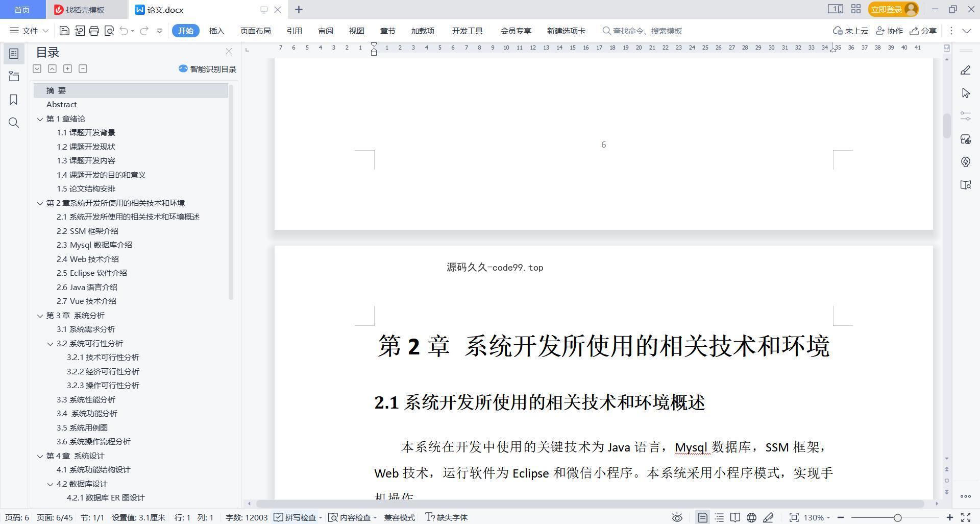
Task: Open the search icon in left sidebar
Action: (x=14, y=123)
